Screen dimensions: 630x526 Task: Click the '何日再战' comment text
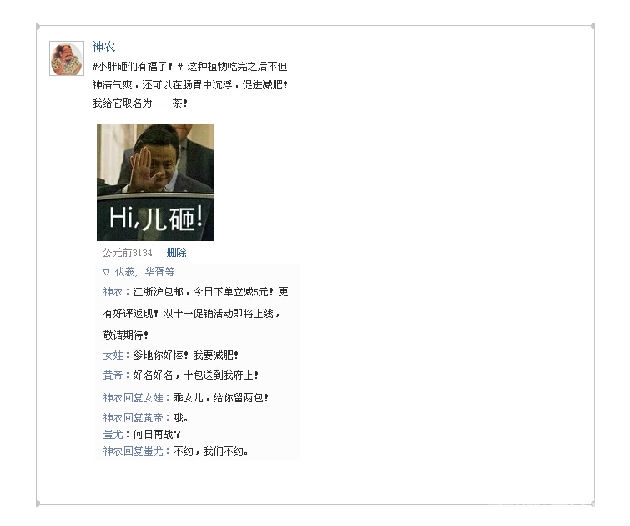(x=157, y=434)
